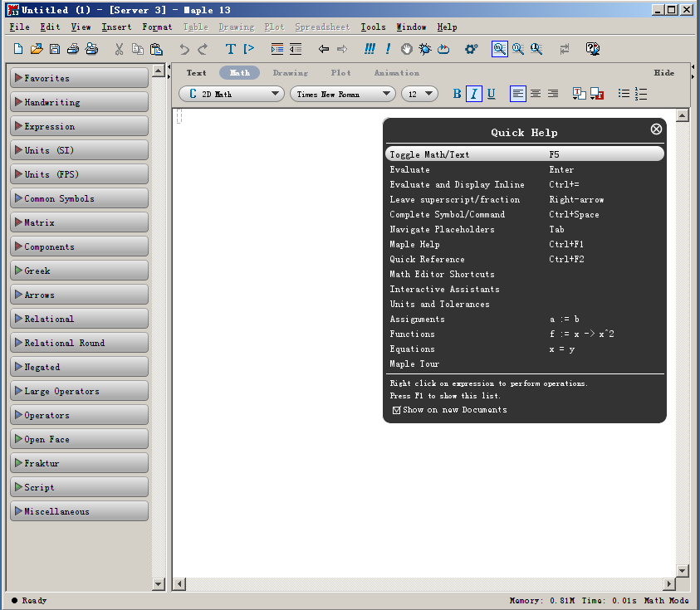Image resolution: width=700 pixels, height=610 pixels.
Task: Open the help question mark icon
Action: (592, 49)
